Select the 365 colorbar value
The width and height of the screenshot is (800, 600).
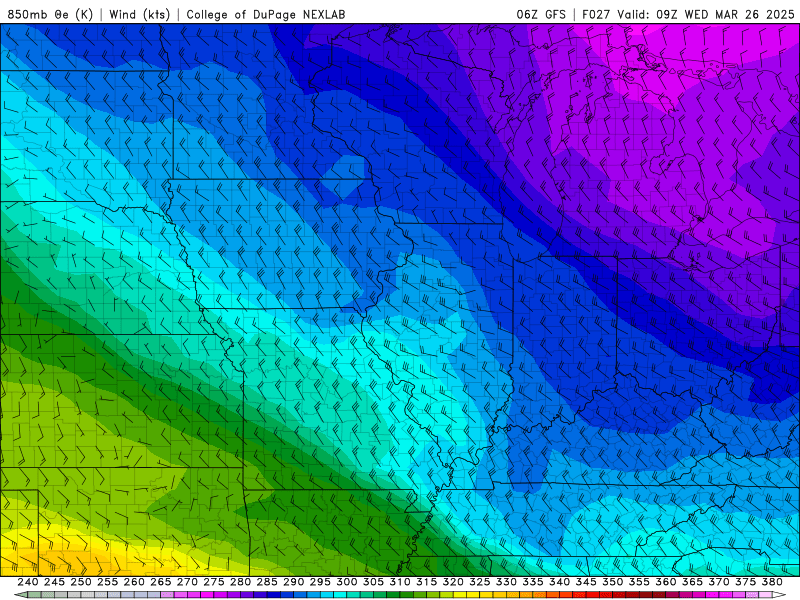(692, 582)
